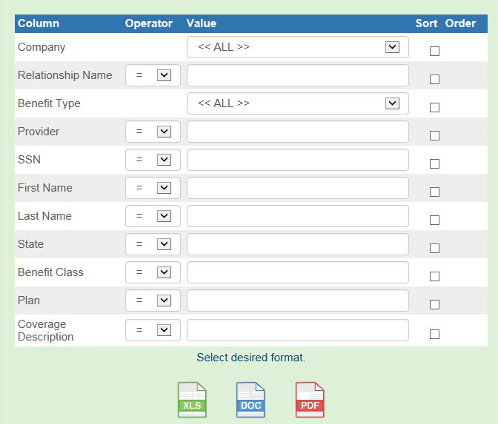Open the Provider operator dropdown

coord(153,131)
